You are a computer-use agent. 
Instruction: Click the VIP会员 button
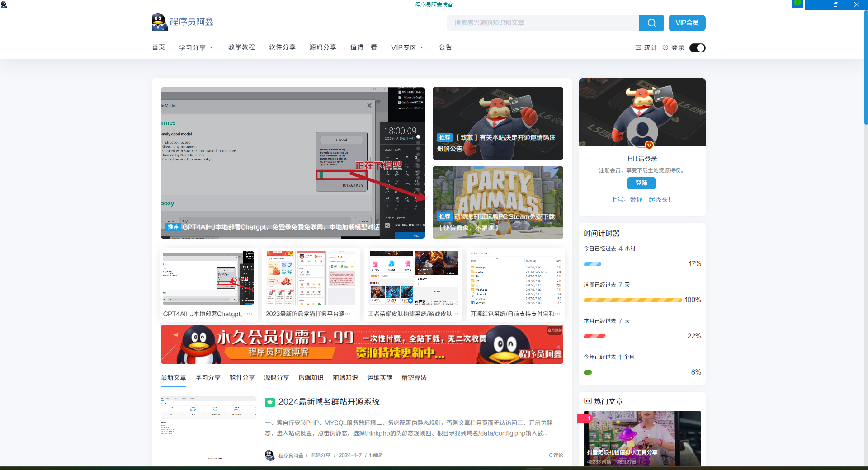point(687,23)
